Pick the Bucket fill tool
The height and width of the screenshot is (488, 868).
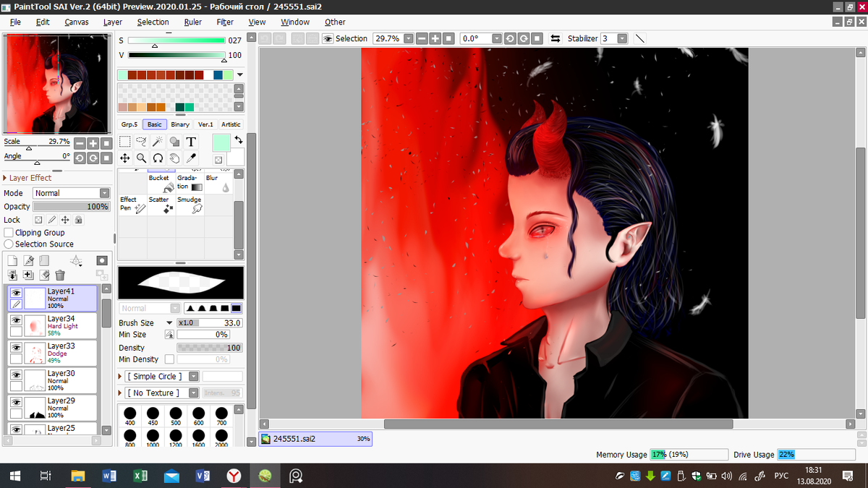(161, 183)
